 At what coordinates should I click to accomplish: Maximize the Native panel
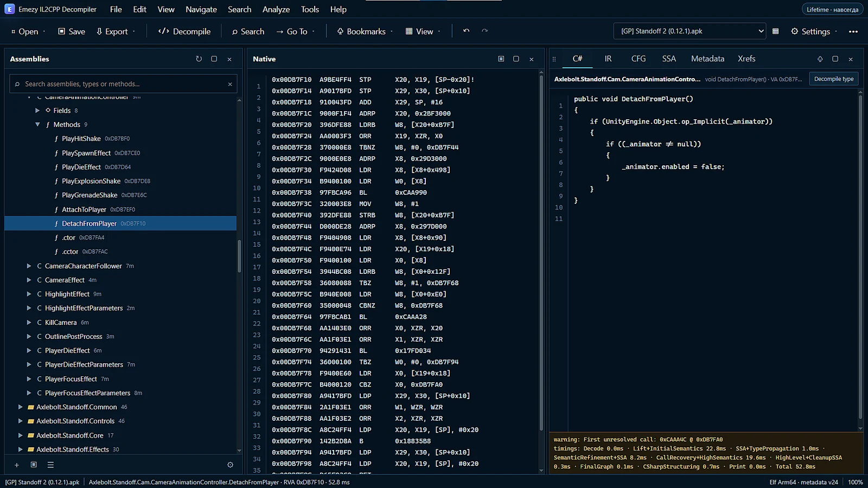[x=516, y=59]
